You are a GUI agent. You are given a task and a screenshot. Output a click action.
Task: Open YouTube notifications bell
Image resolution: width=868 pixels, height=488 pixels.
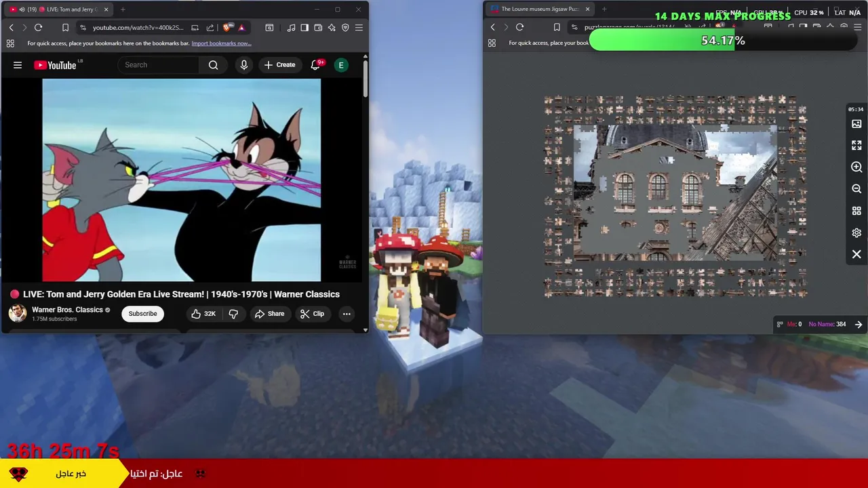315,65
